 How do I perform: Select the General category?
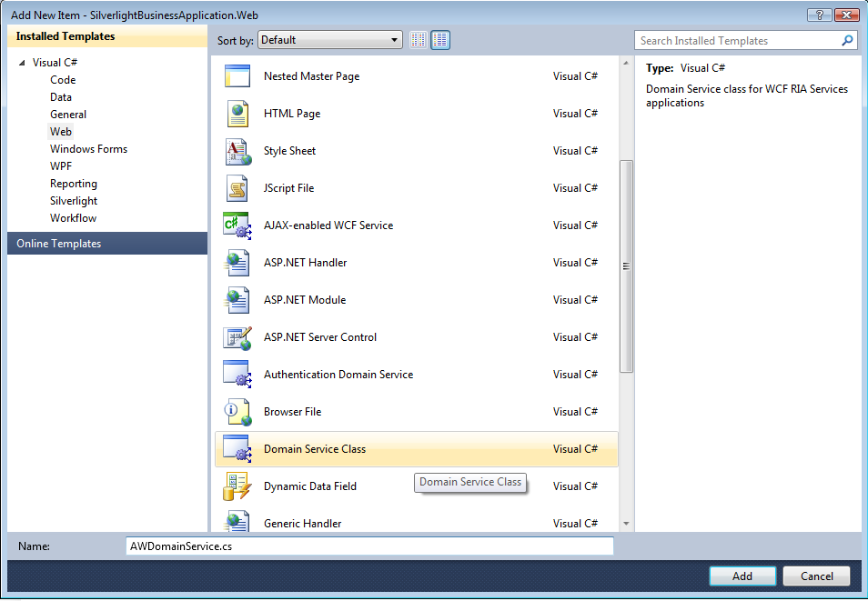[68, 115]
